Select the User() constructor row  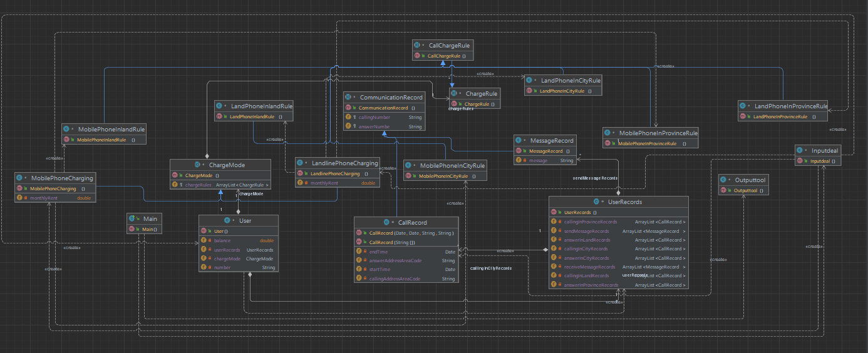[238, 231]
